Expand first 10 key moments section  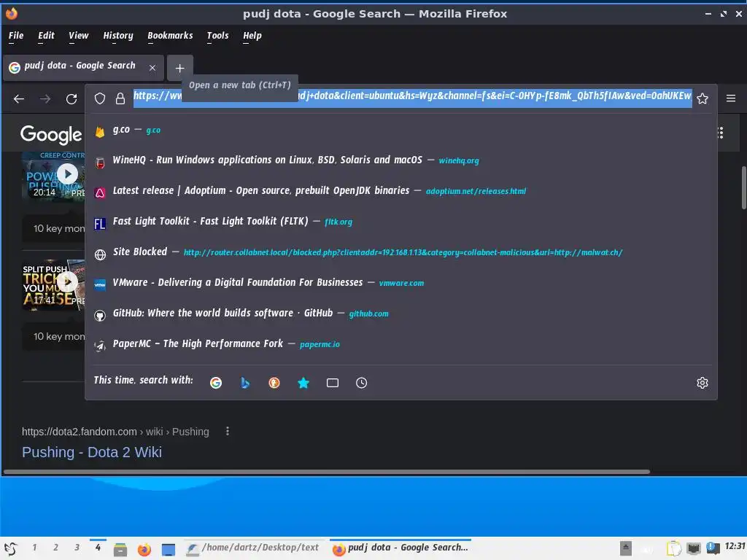[54, 228]
